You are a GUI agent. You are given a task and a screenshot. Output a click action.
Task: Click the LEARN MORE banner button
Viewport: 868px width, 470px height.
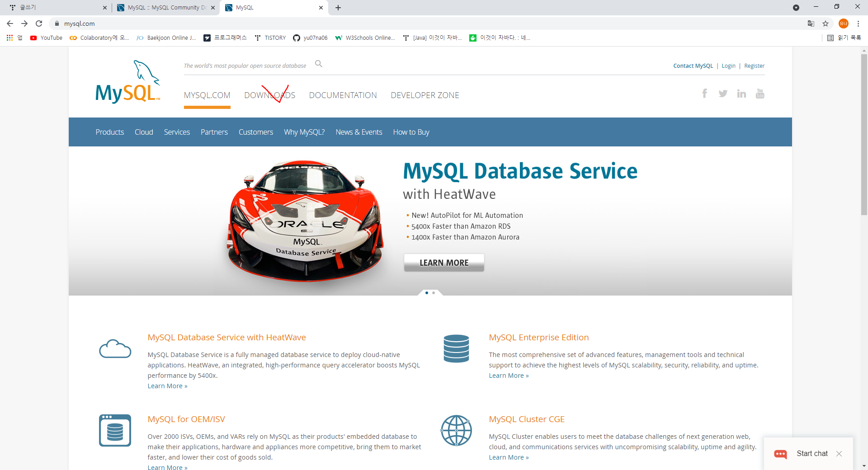pyautogui.click(x=444, y=263)
